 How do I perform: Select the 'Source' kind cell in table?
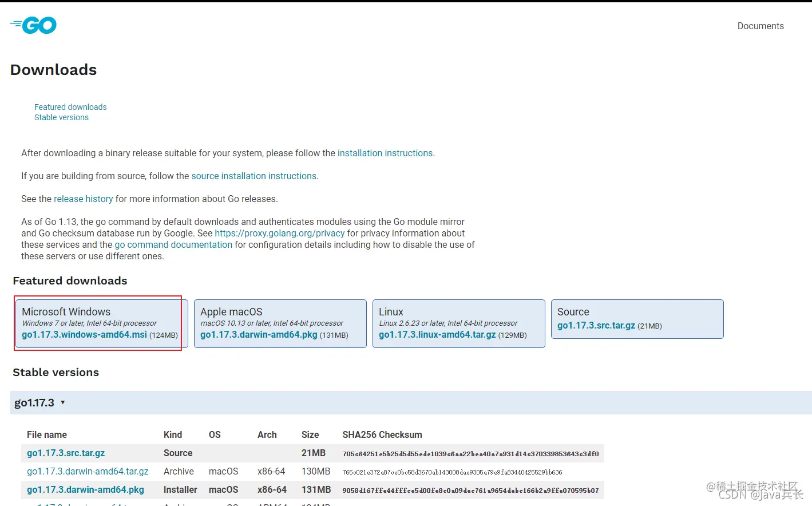pos(178,453)
